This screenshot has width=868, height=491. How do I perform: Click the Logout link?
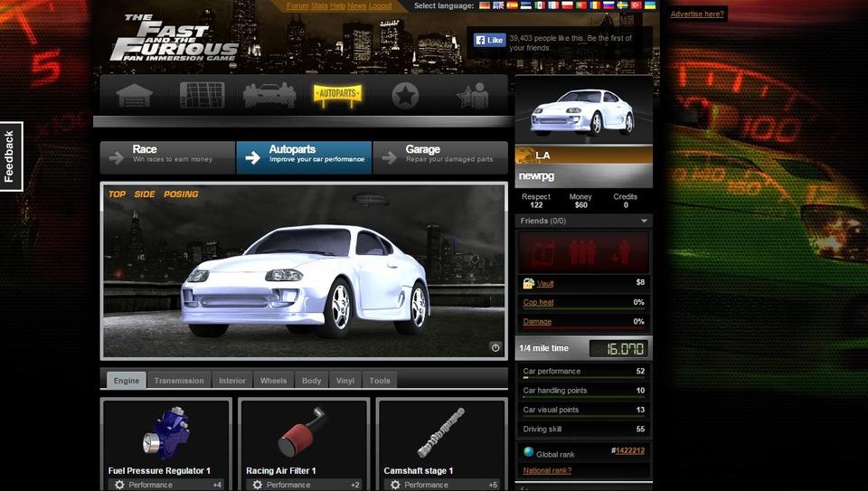(x=380, y=5)
